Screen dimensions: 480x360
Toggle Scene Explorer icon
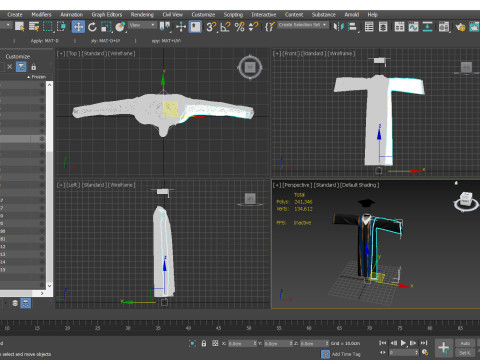tap(369, 27)
